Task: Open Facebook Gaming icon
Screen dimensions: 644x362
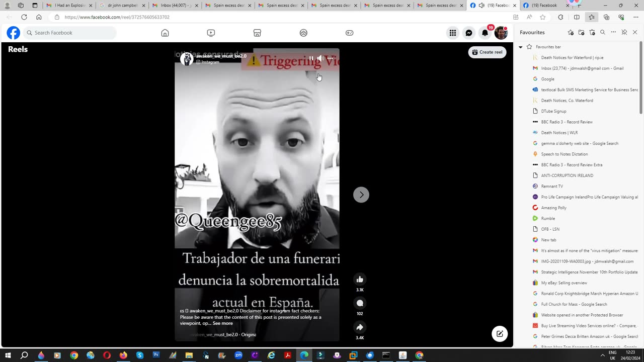Action: point(350,33)
